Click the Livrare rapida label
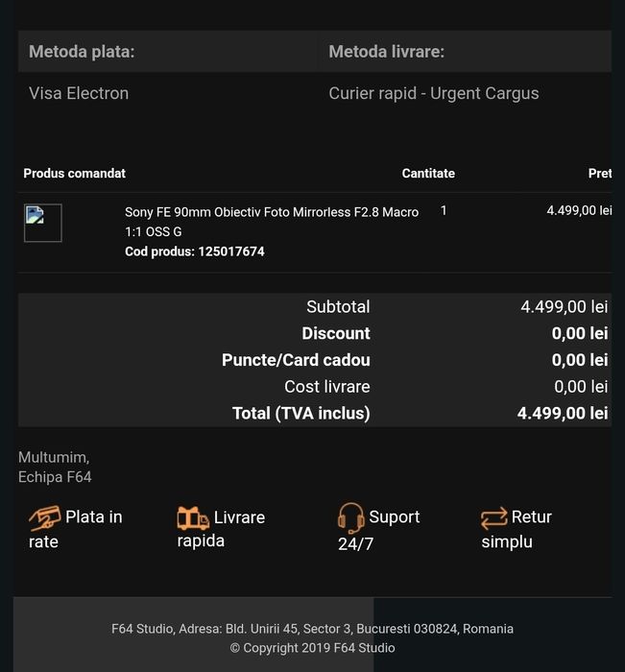Screen dimensions: 625x672 coord(239,518)
